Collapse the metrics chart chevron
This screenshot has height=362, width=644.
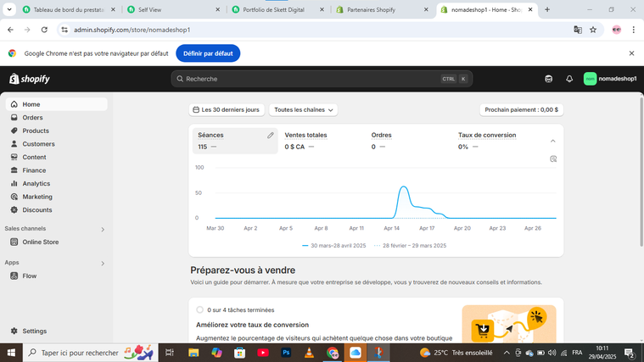point(553,141)
